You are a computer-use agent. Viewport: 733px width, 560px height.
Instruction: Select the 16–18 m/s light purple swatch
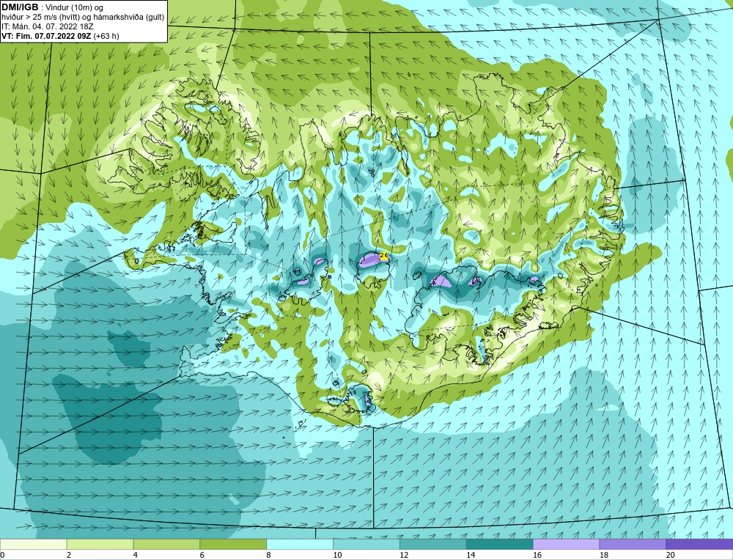(566, 544)
